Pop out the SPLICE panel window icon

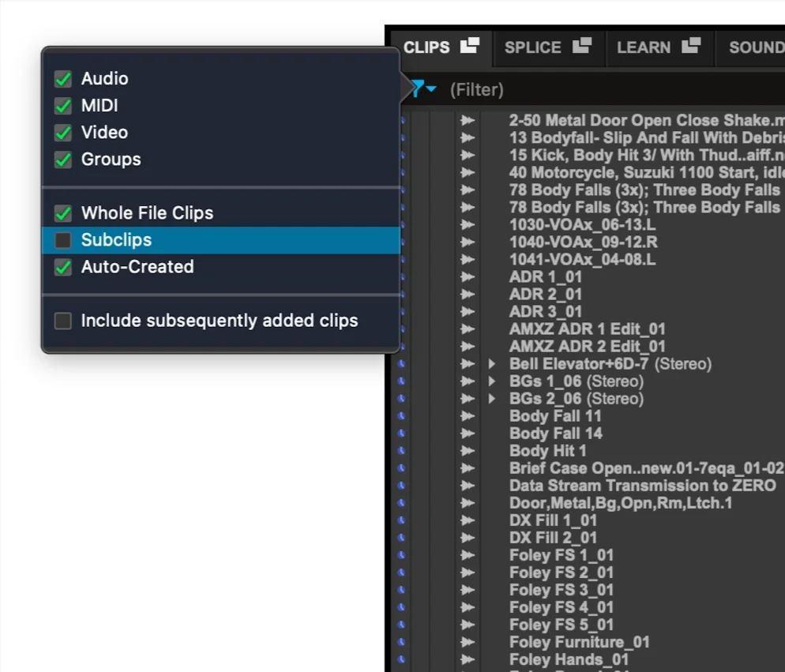[x=582, y=45]
